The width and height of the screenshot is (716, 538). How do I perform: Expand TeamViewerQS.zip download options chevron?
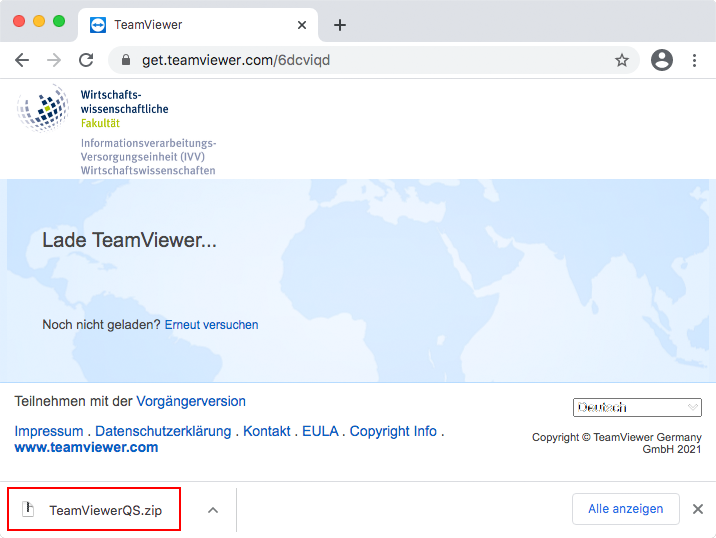[x=213, y=510]
